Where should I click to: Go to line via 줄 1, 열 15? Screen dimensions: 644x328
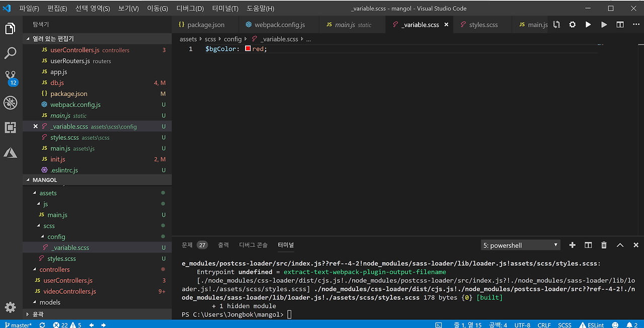(x=467, y=325)
